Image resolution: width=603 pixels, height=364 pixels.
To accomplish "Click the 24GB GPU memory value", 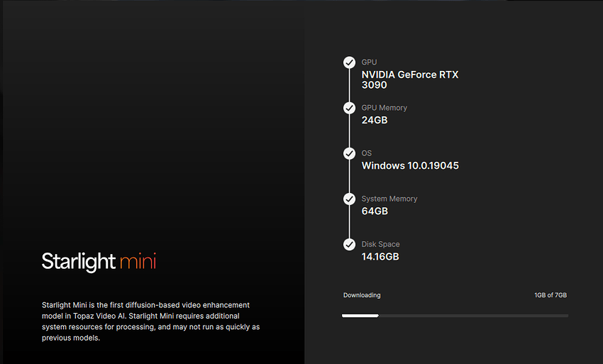I will [375, 120].
